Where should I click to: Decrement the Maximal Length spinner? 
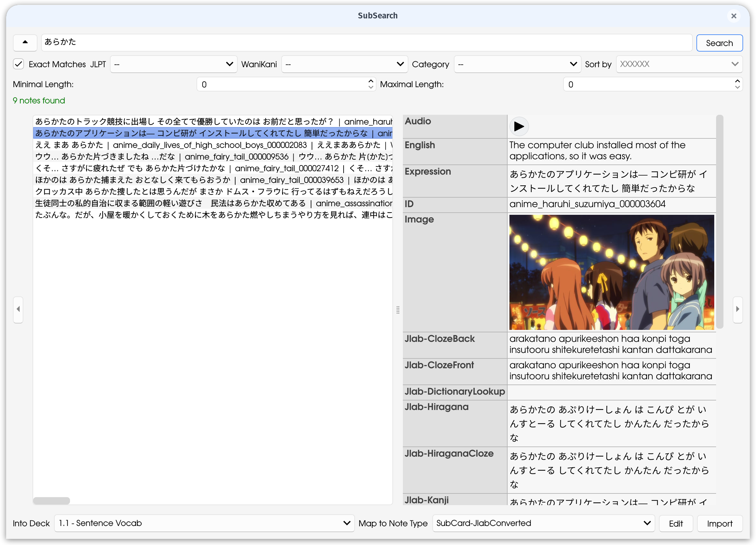coord(737,87)
